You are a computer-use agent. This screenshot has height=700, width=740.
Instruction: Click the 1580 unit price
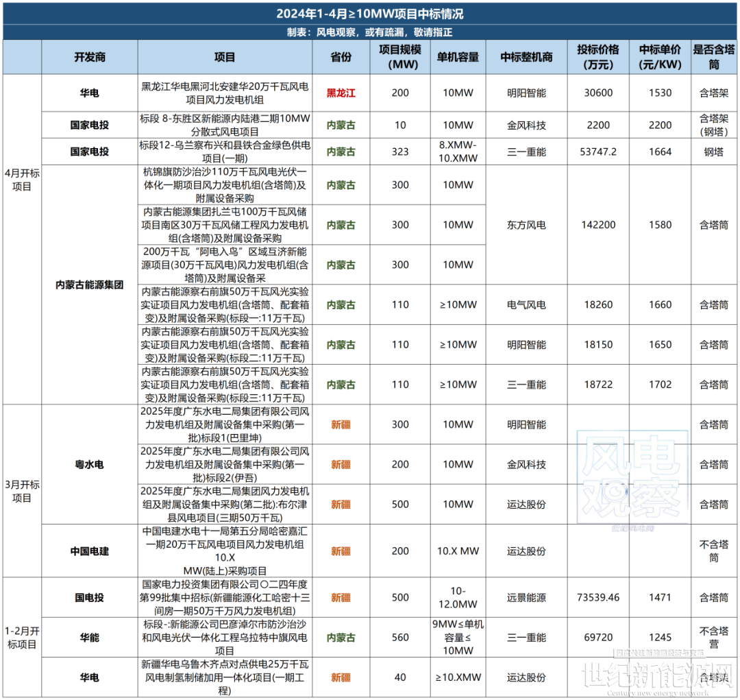[660, 225]
